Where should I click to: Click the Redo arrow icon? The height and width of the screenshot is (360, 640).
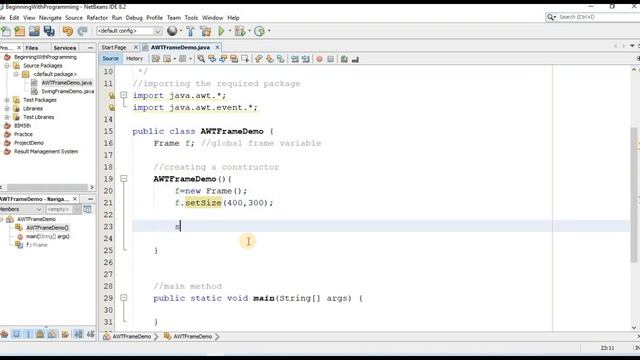coord(82,31)
